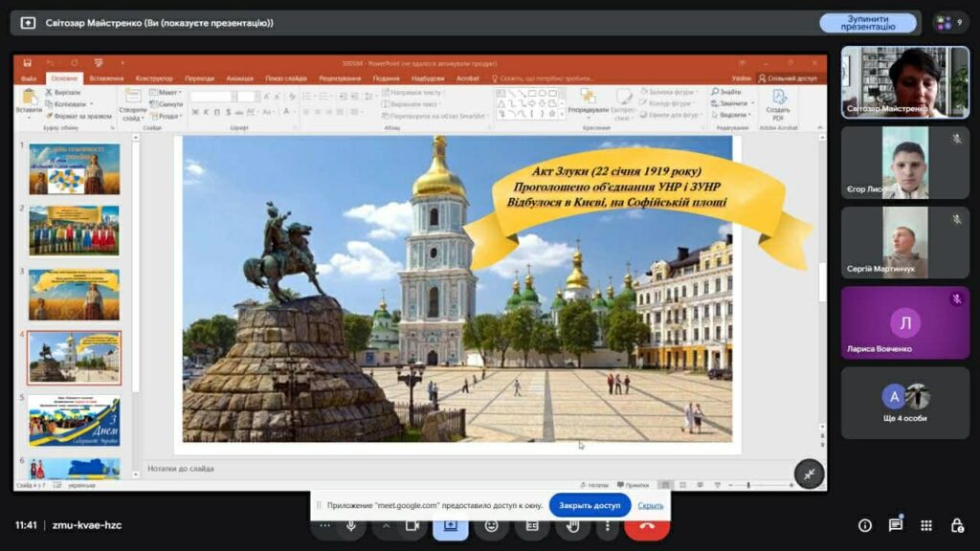Raise hand in the meeting
Viewport: 980px width, 551px height.
(x=572, y=525)
